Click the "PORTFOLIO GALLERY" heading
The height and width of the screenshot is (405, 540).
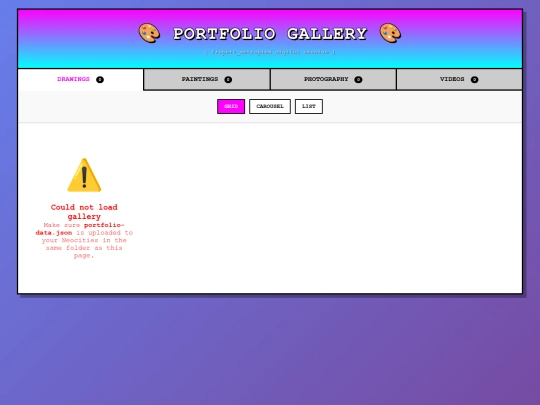coord(270,34)
